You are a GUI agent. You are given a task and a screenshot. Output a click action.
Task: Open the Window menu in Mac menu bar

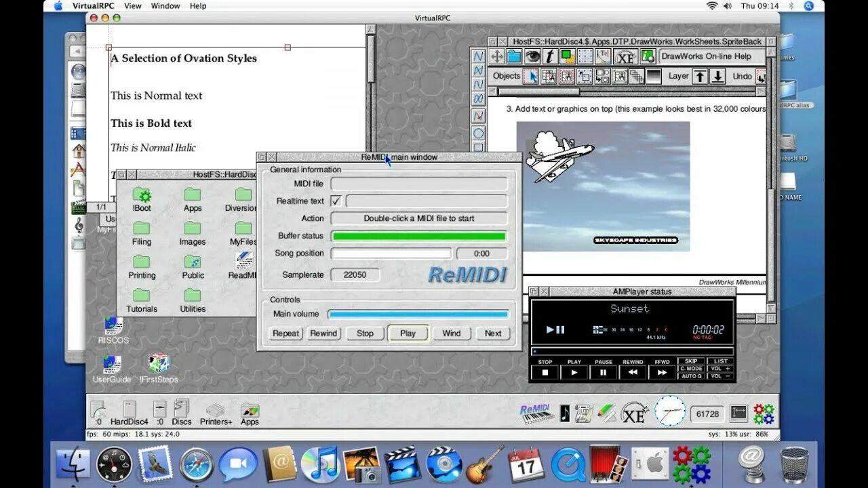click(x=165, y=5)
